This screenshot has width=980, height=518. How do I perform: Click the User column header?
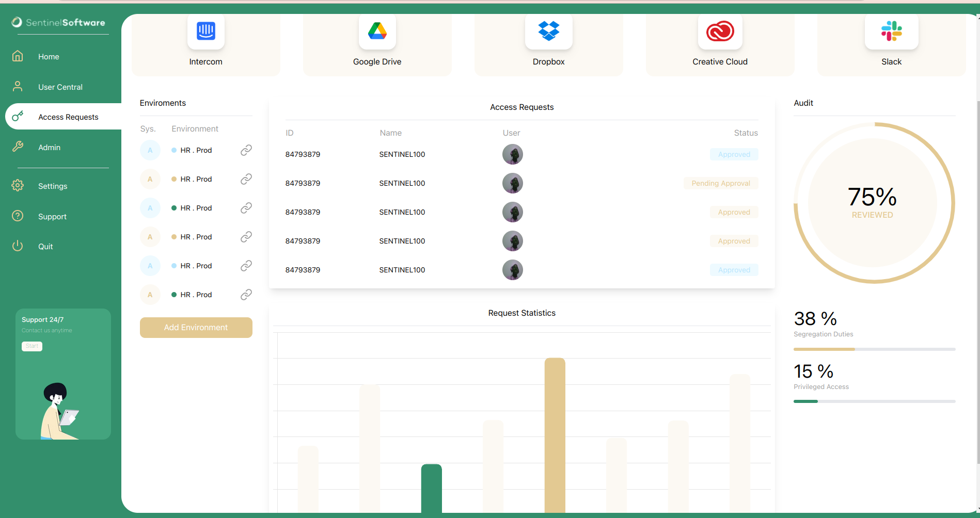(512, 133)
